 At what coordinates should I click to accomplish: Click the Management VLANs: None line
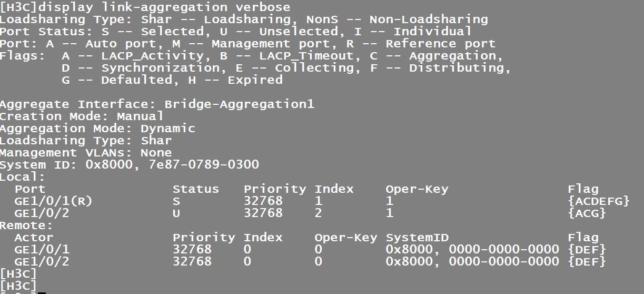click(x=86, y=153)
